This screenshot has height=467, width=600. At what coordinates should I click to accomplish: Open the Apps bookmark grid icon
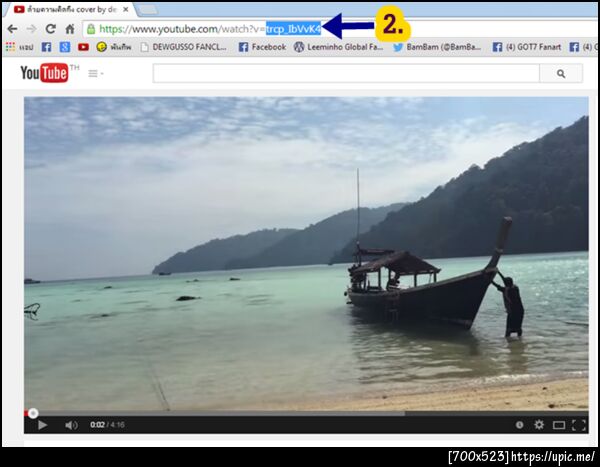point(10,47)
